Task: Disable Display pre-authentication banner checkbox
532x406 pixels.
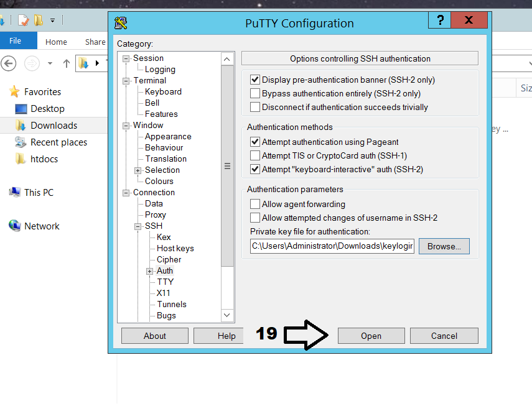Action: (254, 80)
